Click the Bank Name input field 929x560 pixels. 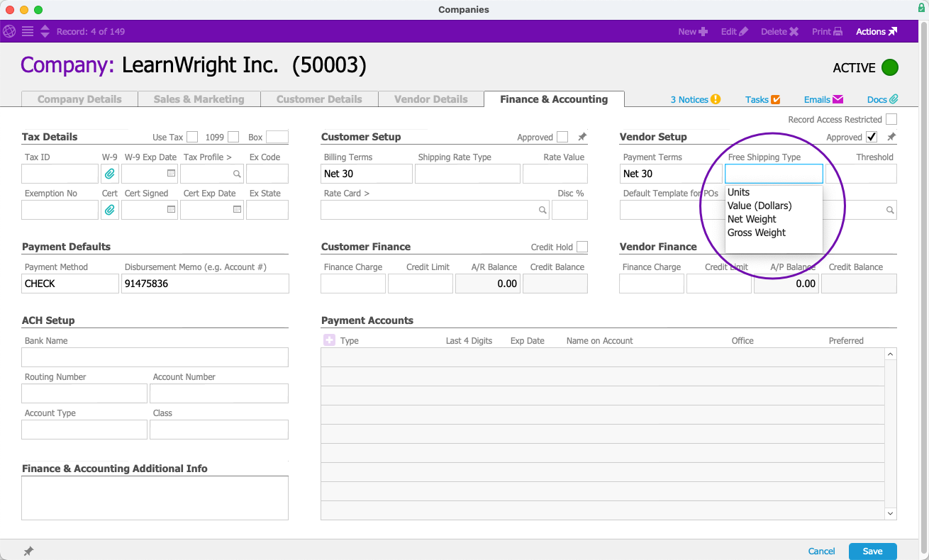coord(155,357)
